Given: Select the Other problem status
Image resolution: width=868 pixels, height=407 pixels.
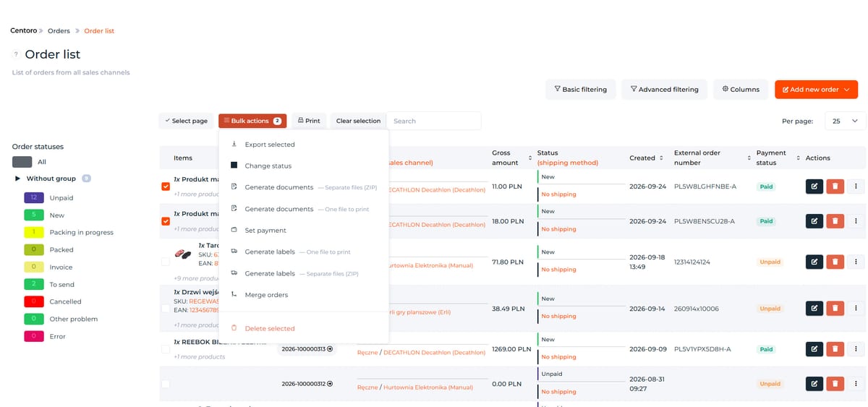Looking at the screenshot, I should [73, 319].
